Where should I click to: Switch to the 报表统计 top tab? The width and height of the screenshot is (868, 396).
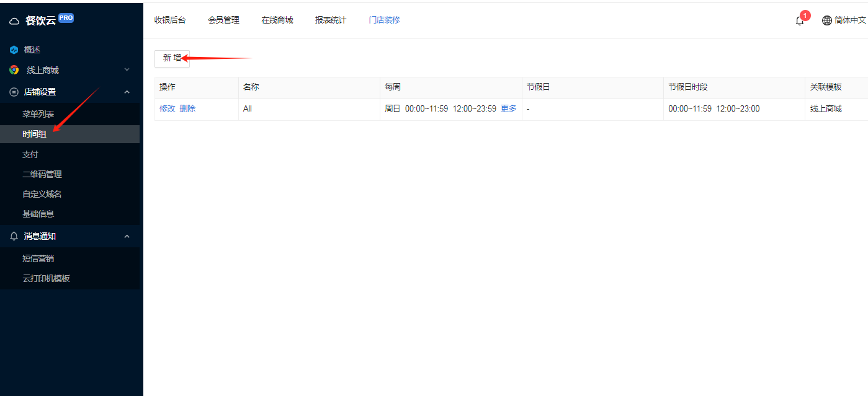(x=331, y=20)
